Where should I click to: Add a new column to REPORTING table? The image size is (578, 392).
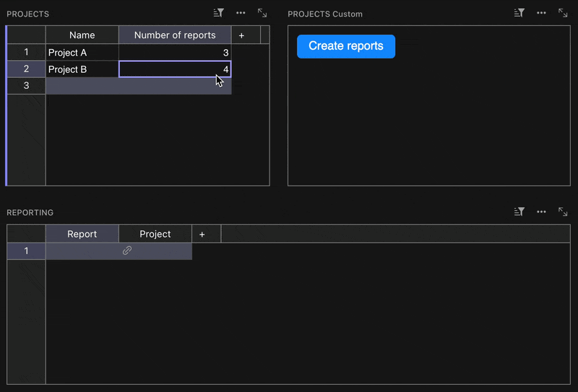click(202, 234)
